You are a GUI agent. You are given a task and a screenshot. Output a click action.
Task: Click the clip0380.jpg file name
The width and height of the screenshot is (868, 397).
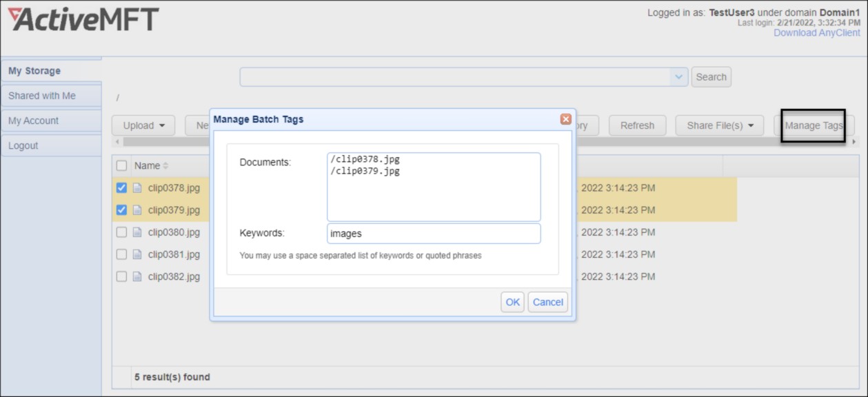tap(174, 232)
